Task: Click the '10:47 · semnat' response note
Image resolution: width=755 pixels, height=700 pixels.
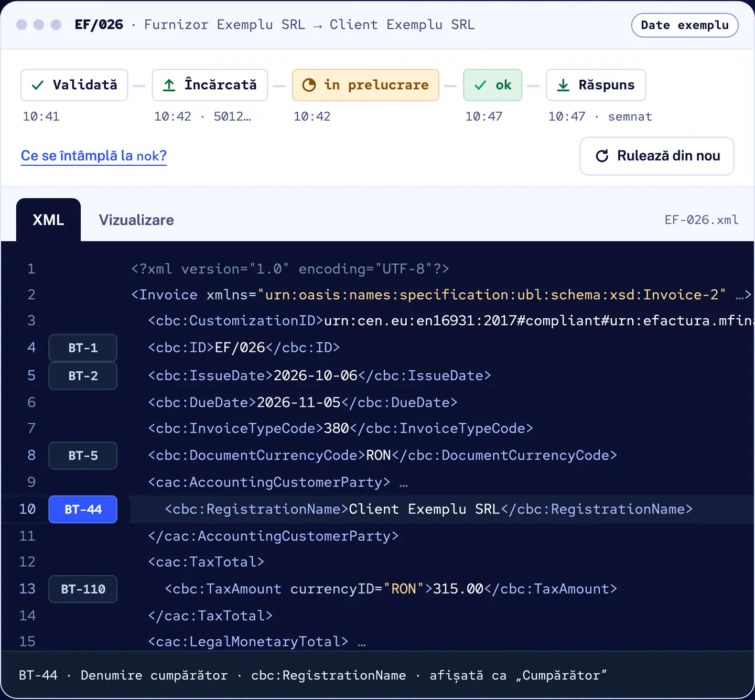Action: (x=600, y=116)
